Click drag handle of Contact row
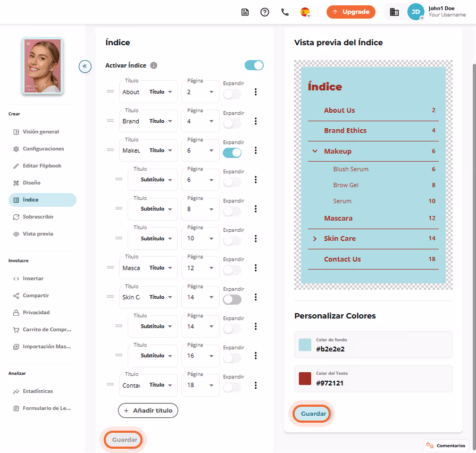This screenshot has height=453, width=476. click(x=111, y=384)
